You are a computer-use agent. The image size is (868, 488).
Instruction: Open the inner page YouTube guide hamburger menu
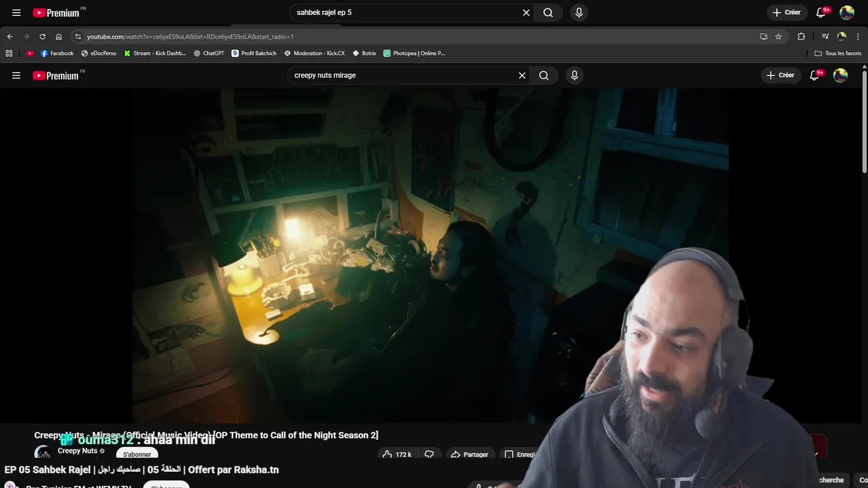point(16,75)
